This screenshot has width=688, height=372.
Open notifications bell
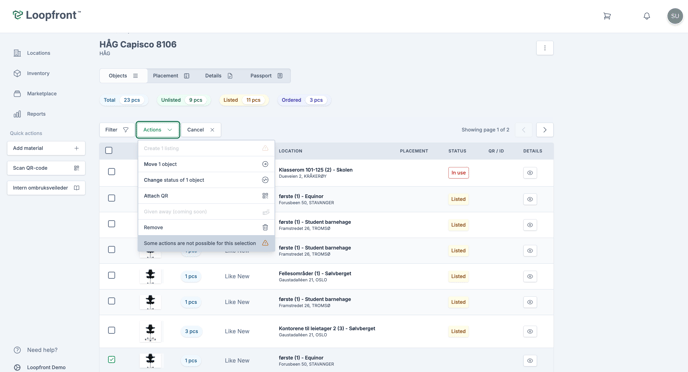pyautogui.click(x=647, y=16)
